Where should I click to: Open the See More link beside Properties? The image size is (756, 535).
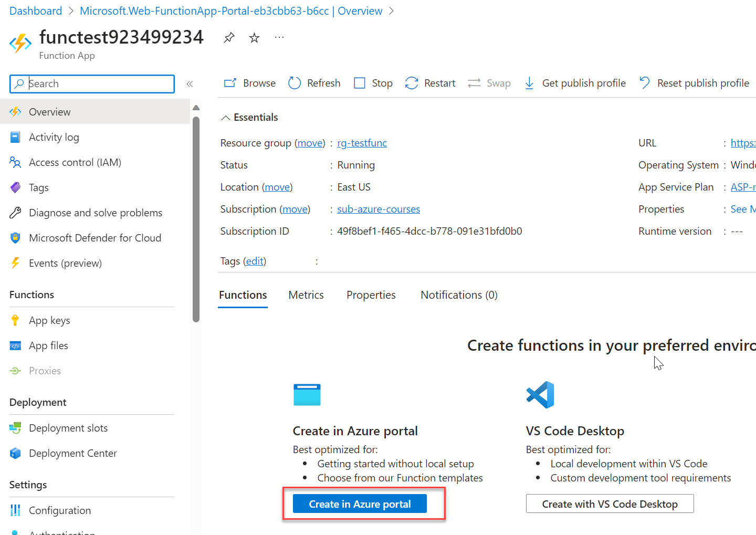click(743, 209)
